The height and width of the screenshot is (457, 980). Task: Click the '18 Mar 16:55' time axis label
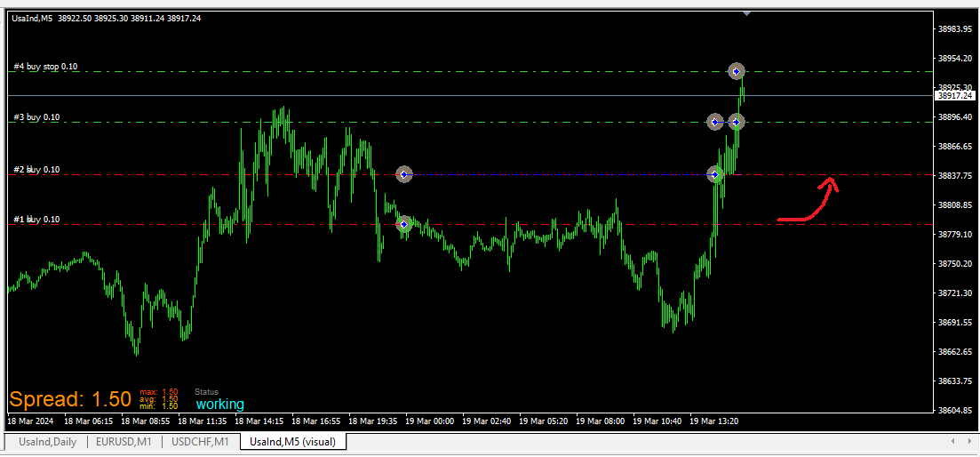coord(315,421)
